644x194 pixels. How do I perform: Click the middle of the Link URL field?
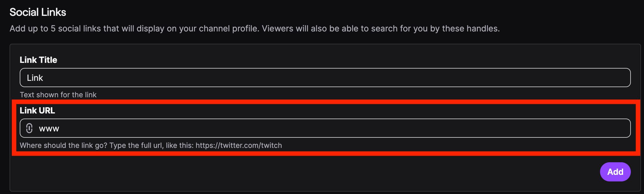click(325, 128)
